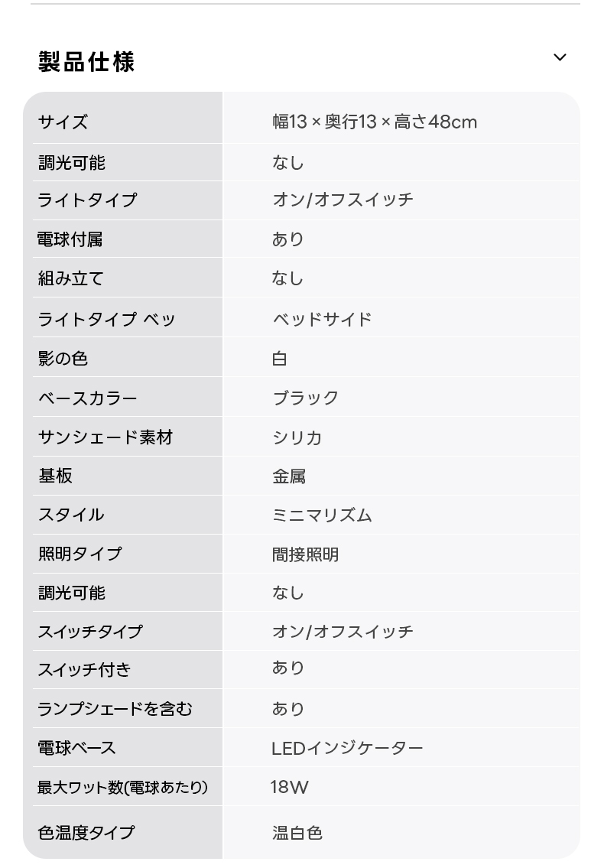604x868 pixels.
Task: Select the 金属 value
Action: click(x=289, y=477)
